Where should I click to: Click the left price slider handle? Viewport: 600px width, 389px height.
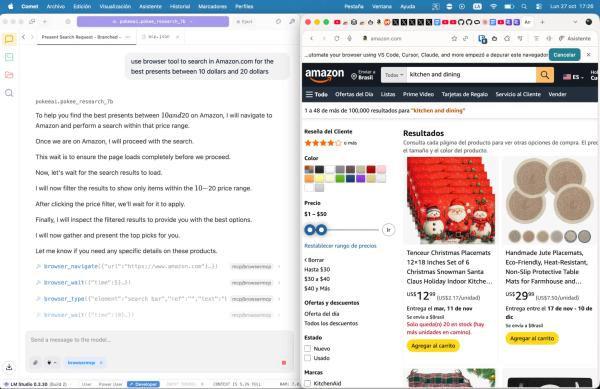[x=310, y=229]
